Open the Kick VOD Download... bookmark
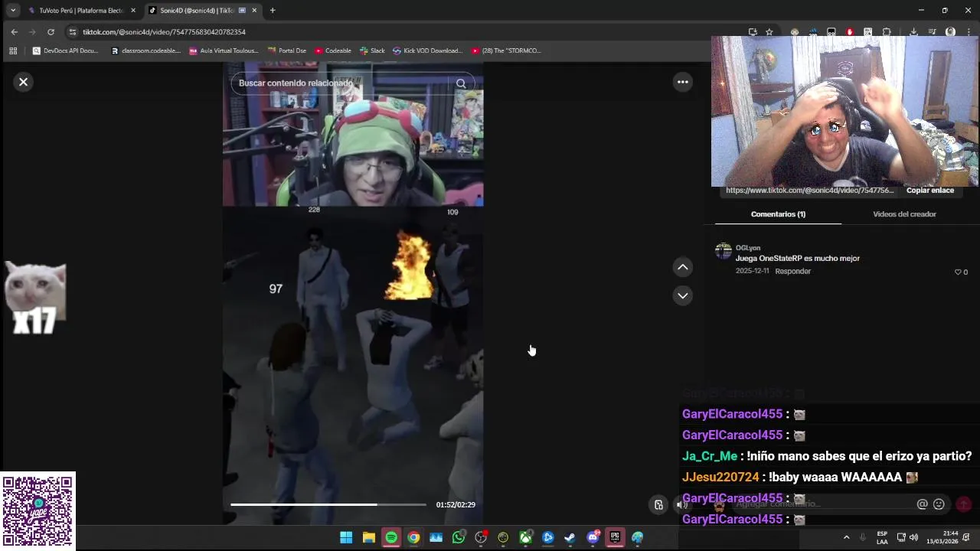 [x=427, y=51]
